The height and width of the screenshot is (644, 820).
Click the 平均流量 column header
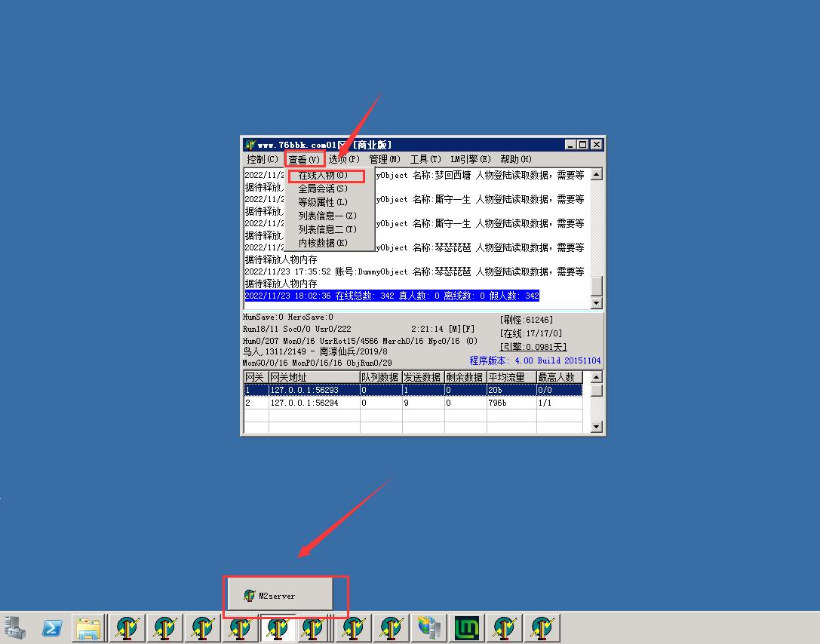click(x=511, y=377)
